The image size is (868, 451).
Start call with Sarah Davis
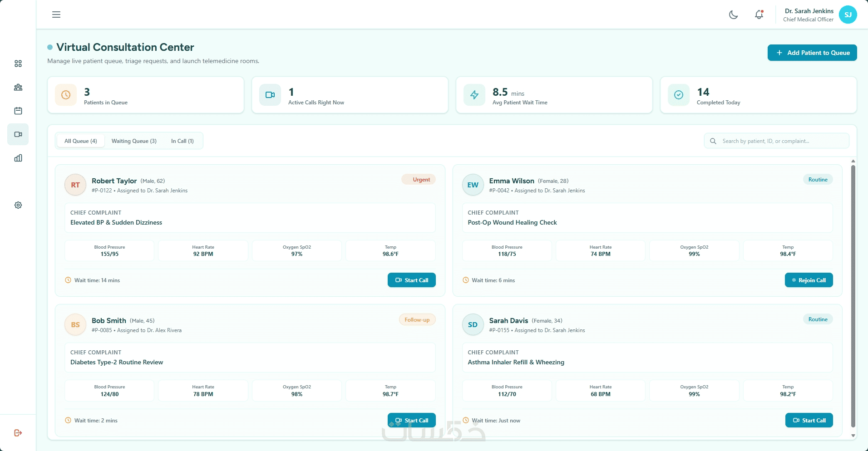(809, 420)
